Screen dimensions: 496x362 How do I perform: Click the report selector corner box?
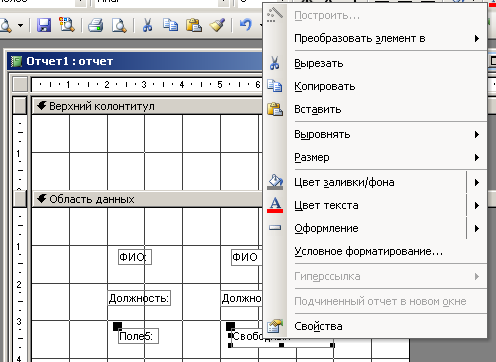(20, 84)
